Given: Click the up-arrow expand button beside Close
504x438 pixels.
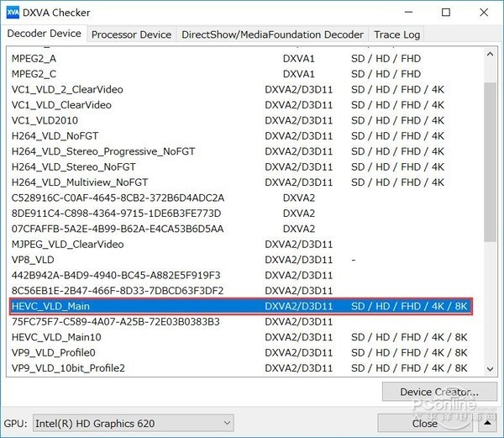Looking at the screenshot, I should point(487,423).
